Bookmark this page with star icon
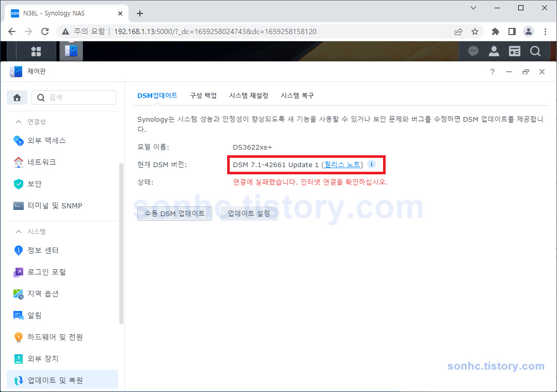Viewport: 557px width, 392px height. (x=475, y=31)
